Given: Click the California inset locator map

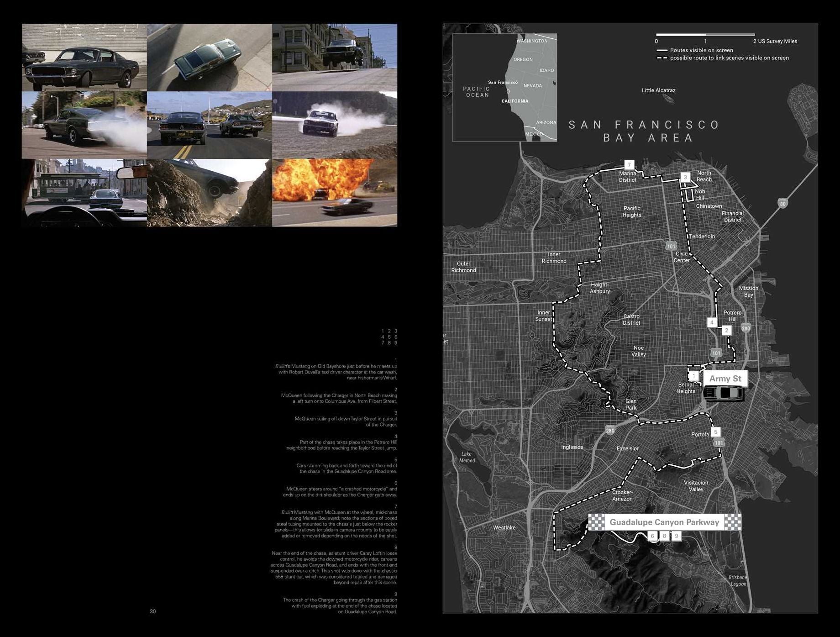Looking at the screenshot, I should (x=504, y=87).
